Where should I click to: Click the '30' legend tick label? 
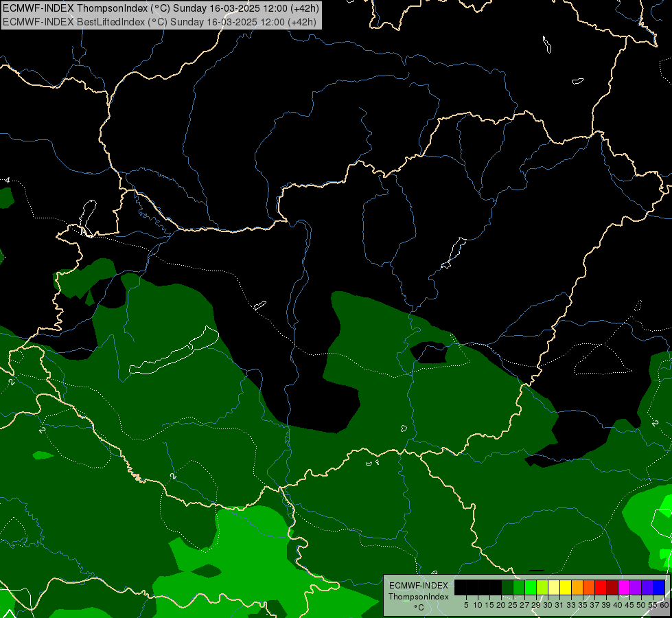[548, 605]
